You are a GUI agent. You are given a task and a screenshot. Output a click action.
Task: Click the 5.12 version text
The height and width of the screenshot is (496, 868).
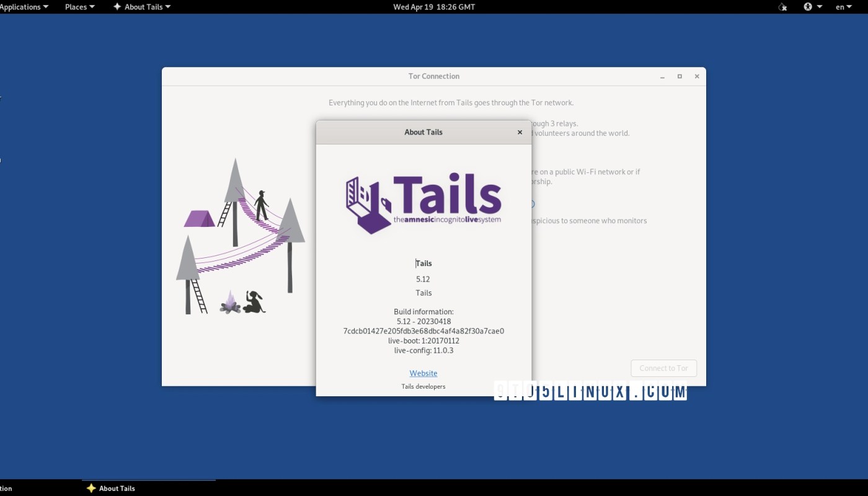tap(423, 279)
